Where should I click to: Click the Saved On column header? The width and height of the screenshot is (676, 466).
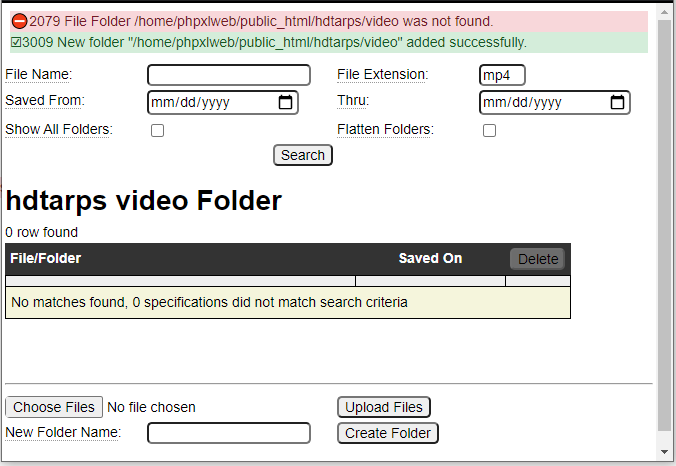(430, 258)
